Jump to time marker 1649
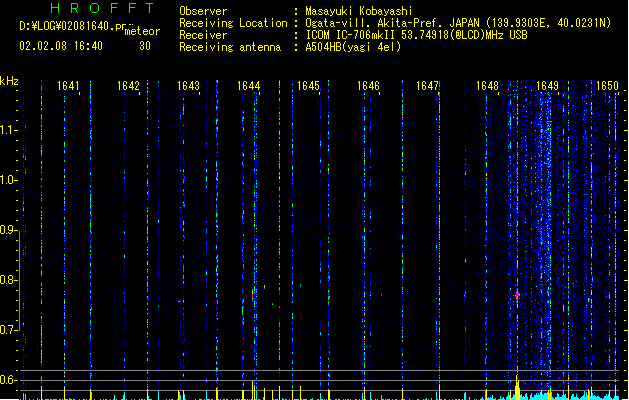 tap(547, 86)
